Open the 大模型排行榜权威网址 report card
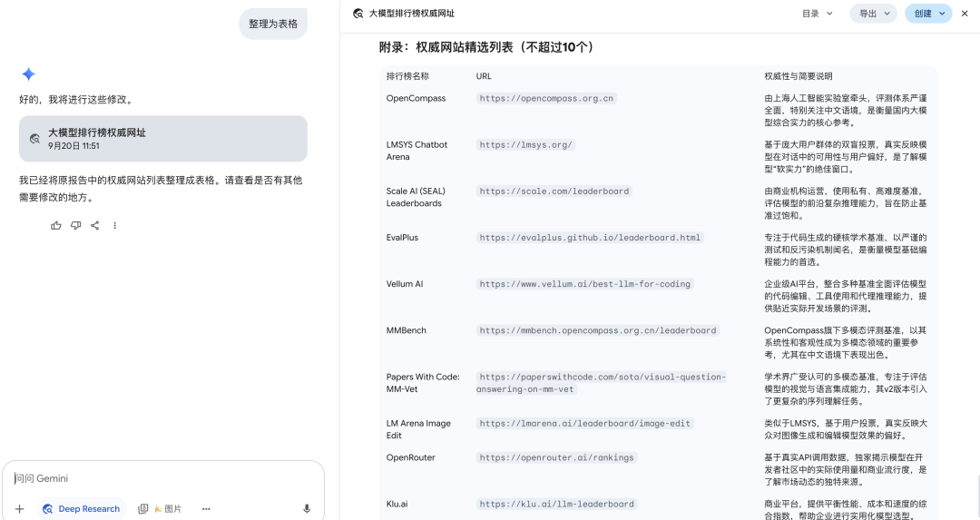Screen dimensions: 980x520 (163, 139)
